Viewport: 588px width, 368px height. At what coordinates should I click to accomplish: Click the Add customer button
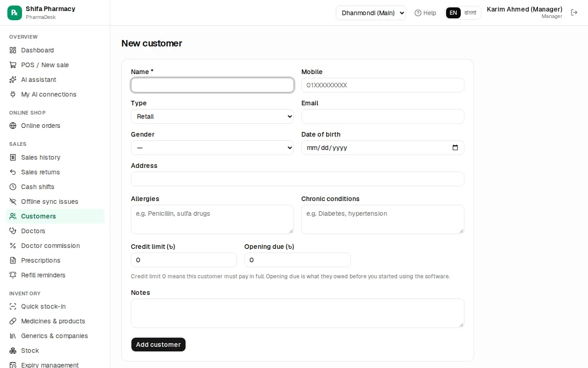point(158,345)
